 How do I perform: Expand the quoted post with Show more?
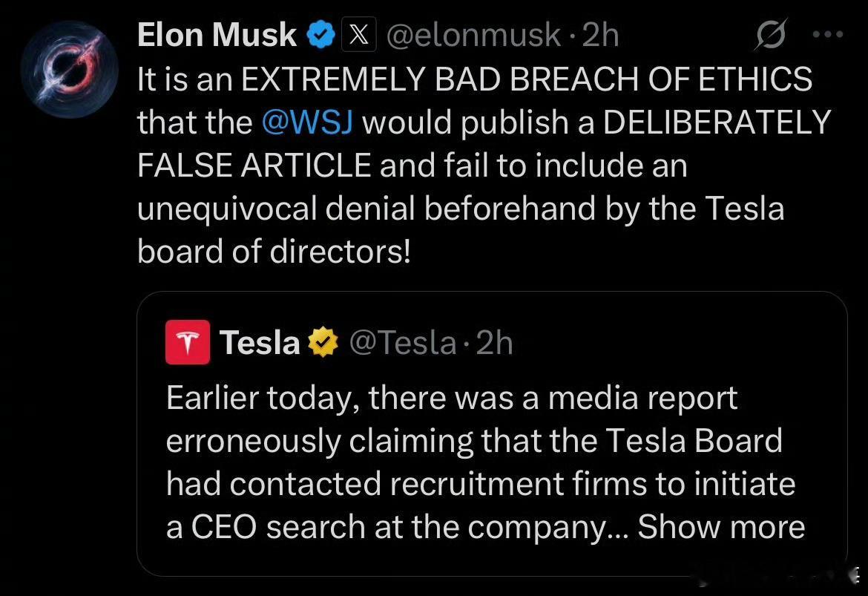click(721, 527)
